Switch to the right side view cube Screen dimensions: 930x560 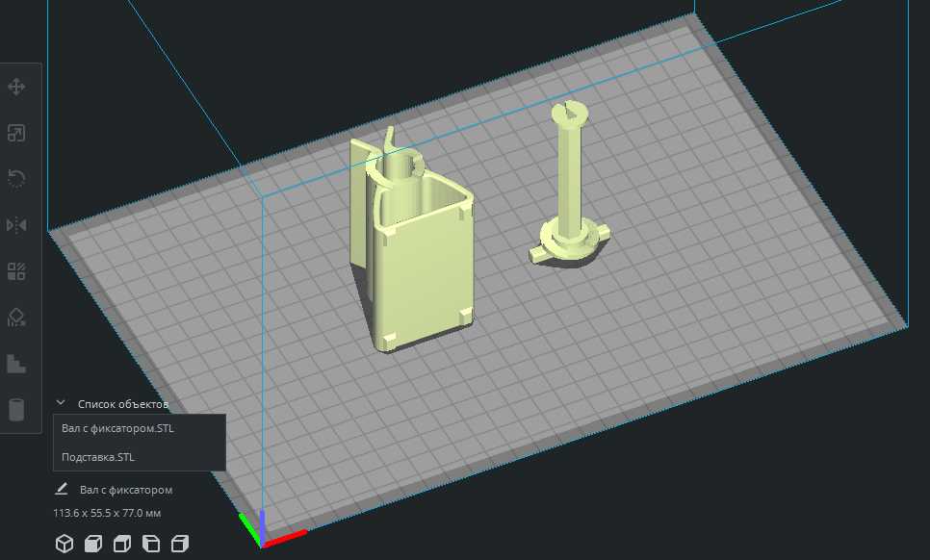coord(180,544)
